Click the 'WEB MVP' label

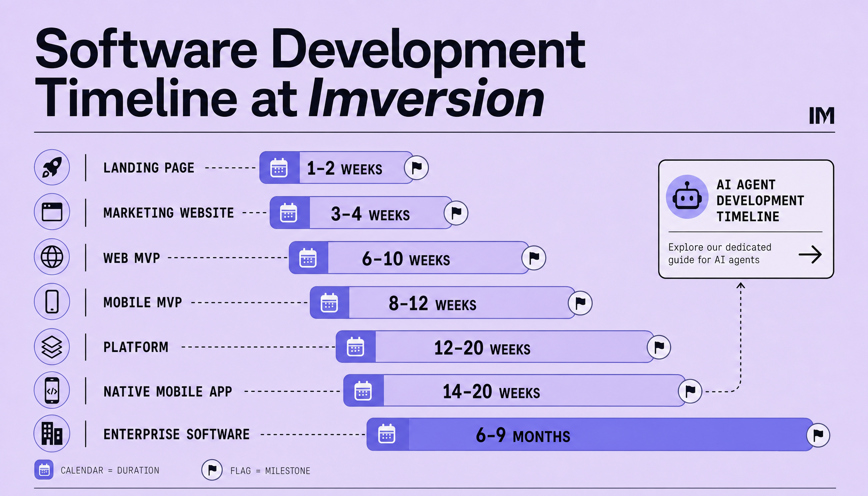coord(132,258)
